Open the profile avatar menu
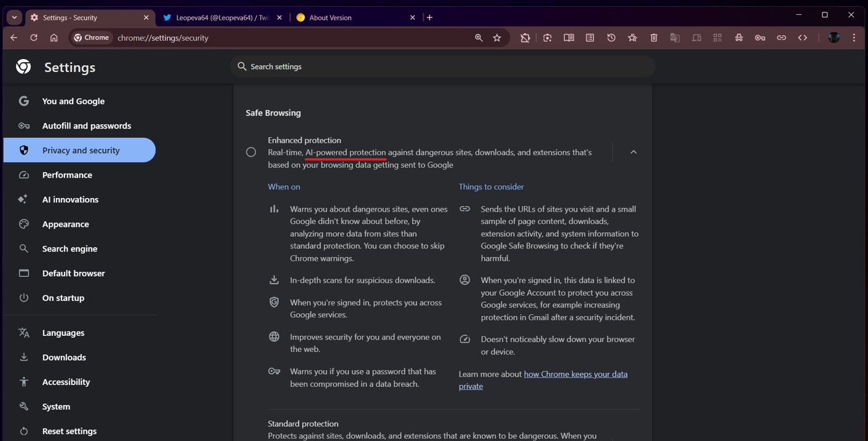 pos(834,38)
